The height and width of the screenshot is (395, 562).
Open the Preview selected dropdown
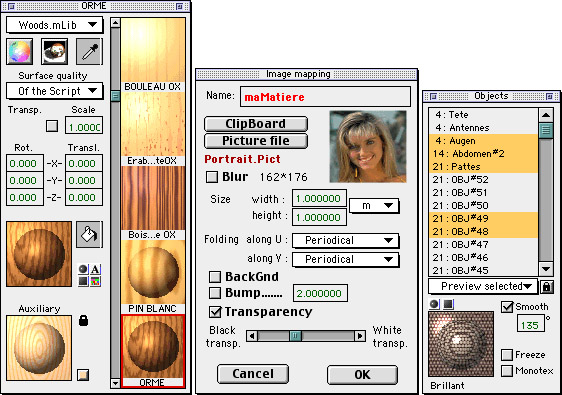483,286
